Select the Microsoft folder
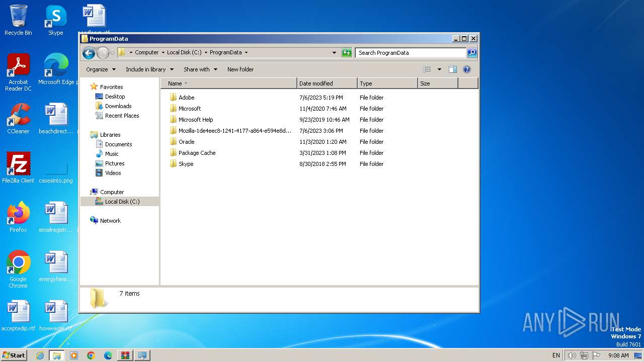This screenshot has height=362, width=644. tap(190, 109)
